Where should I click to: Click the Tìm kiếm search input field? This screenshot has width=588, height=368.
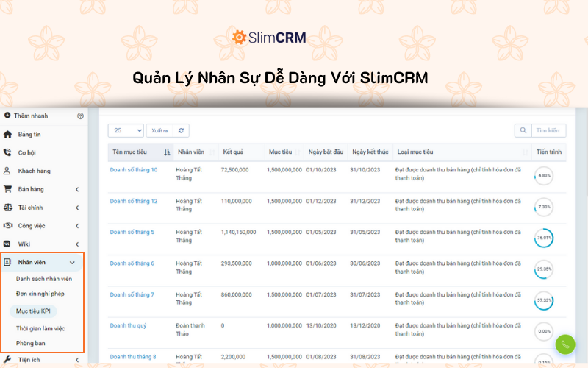click(549, 130)
